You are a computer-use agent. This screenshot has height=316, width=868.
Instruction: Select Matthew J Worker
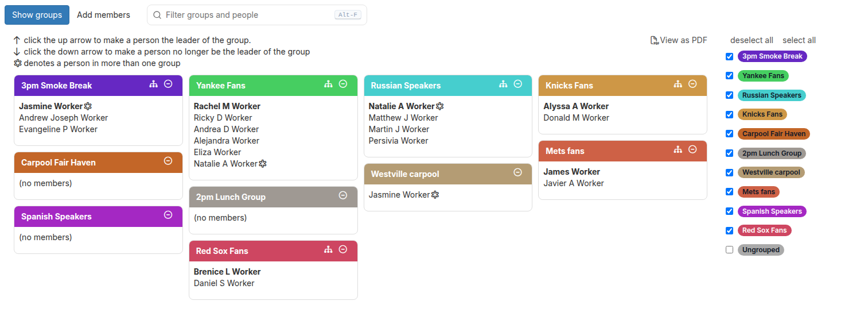pyautogui.click(x=403, y=118)
